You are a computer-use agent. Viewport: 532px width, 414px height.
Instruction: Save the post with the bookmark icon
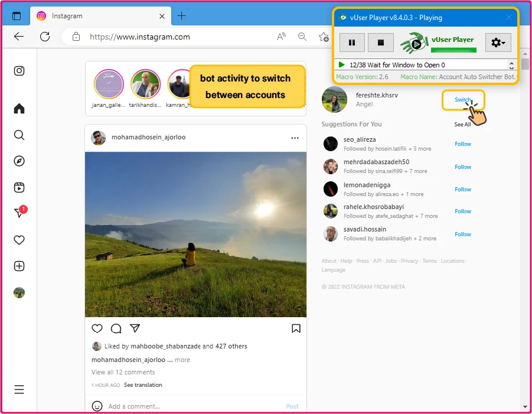click(296, 328)
